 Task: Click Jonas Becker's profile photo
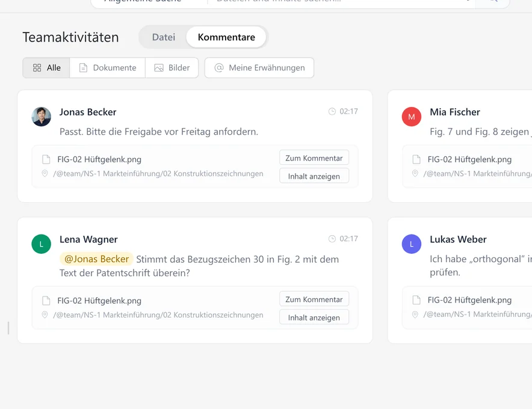42,117
